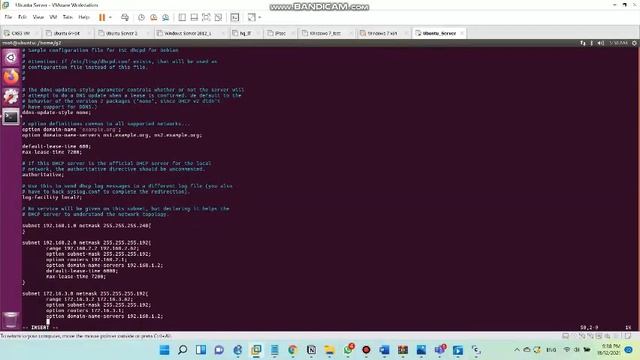Open the snapshot manager icon
Image resolution: width=640 pixels, height=360 pixels.
pyautogui.click(x=166, y=17)
